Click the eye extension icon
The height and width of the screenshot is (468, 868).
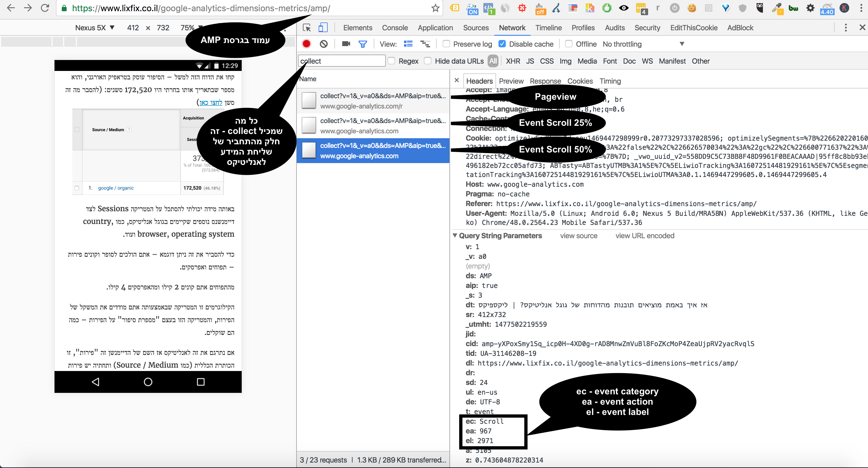(624, 8)
